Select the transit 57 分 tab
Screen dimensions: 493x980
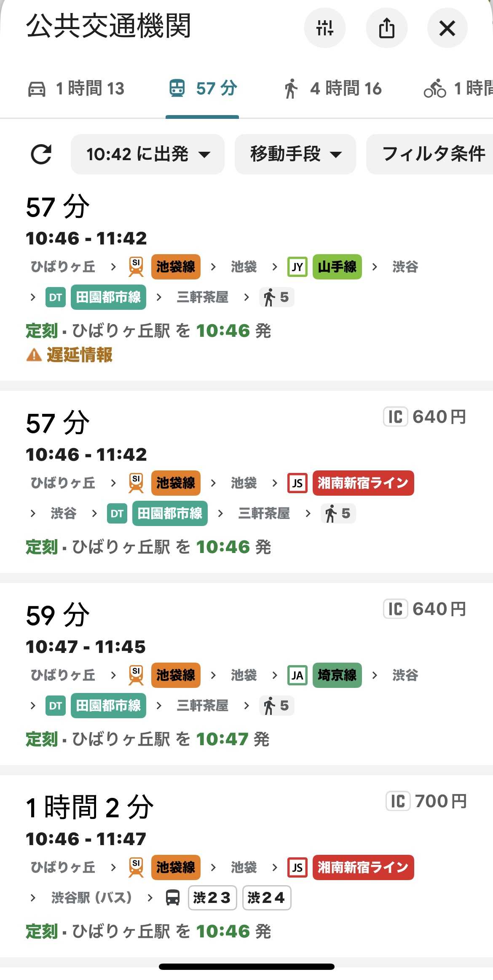click(x=203, y=89)
